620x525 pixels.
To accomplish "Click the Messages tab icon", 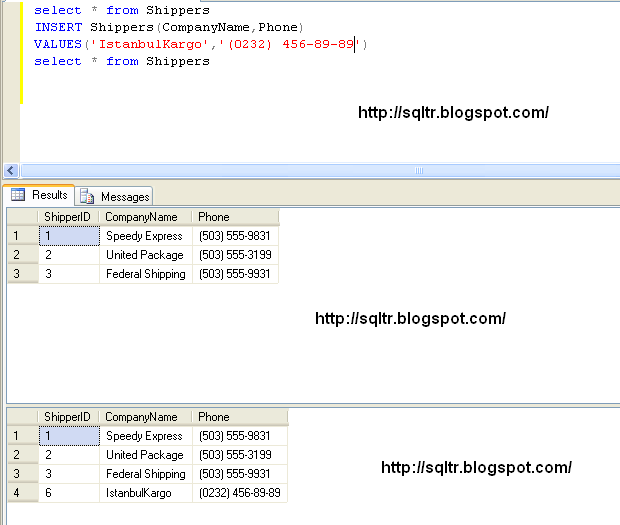I will coord(87,196).
